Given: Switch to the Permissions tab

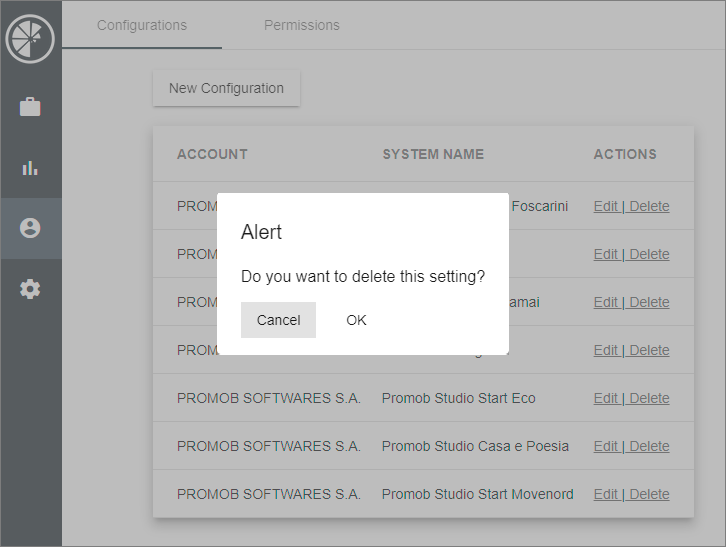Looking at the screenshot, I should coord(302,25).
